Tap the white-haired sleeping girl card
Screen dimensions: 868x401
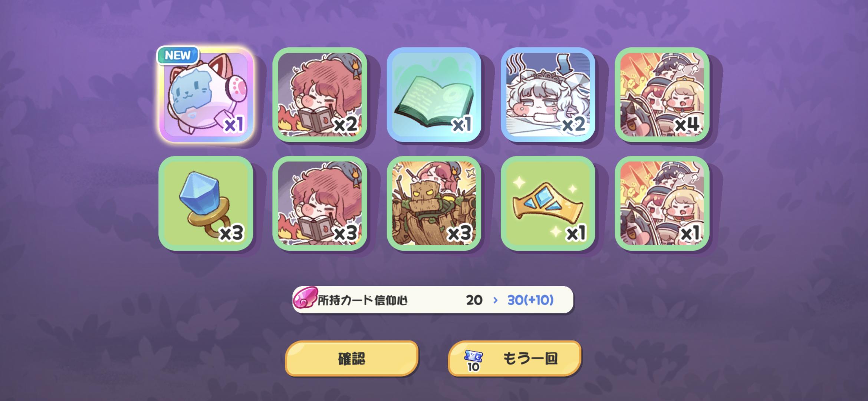548,95
